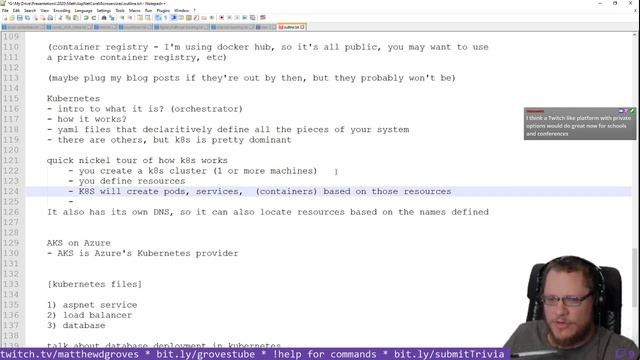Toggle word wrap in the toolbar
The height and width of the screenshot is (360, 640).
coord(158,18)
